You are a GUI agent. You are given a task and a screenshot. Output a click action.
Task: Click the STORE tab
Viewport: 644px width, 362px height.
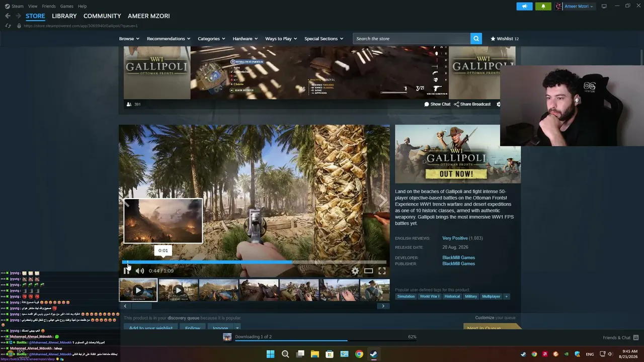pyautogui.click(x=35, y=16)
